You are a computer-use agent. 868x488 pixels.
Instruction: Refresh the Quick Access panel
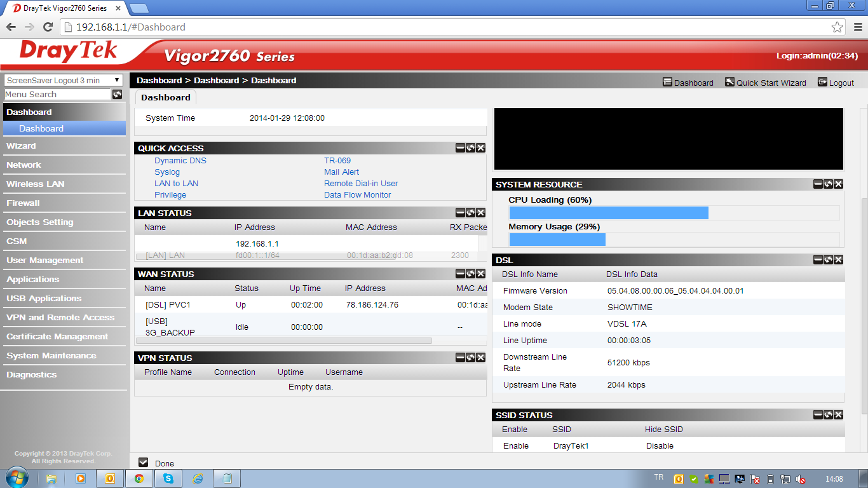(x=470, y=148)
